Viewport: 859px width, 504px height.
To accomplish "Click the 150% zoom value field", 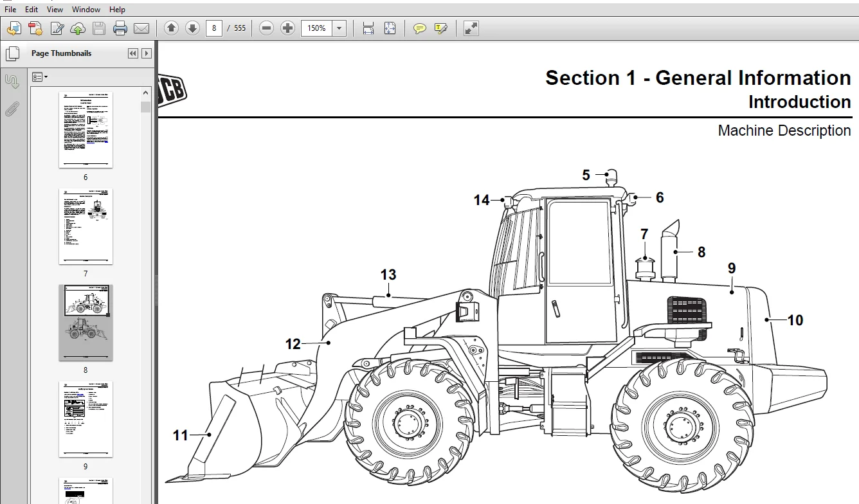I will click(317, 28).
